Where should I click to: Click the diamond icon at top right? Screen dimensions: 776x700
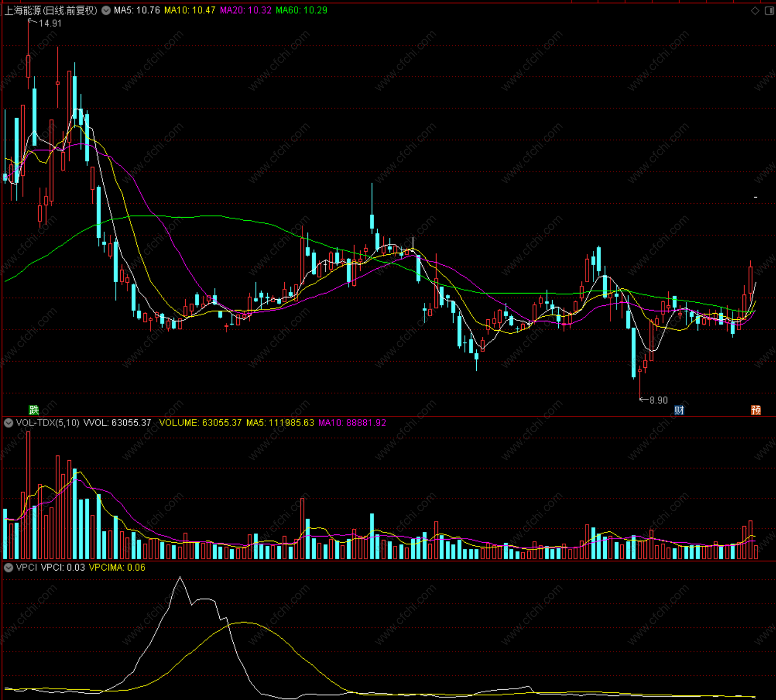point(755,11)
